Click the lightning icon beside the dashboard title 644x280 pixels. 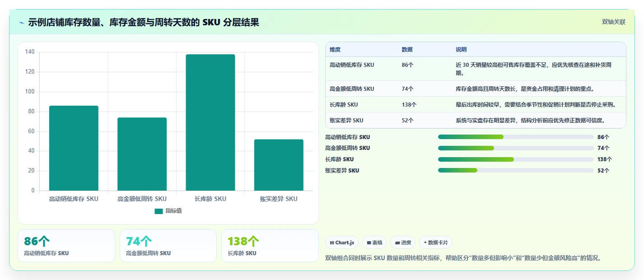pyautogui.click(x=22, y=23)
